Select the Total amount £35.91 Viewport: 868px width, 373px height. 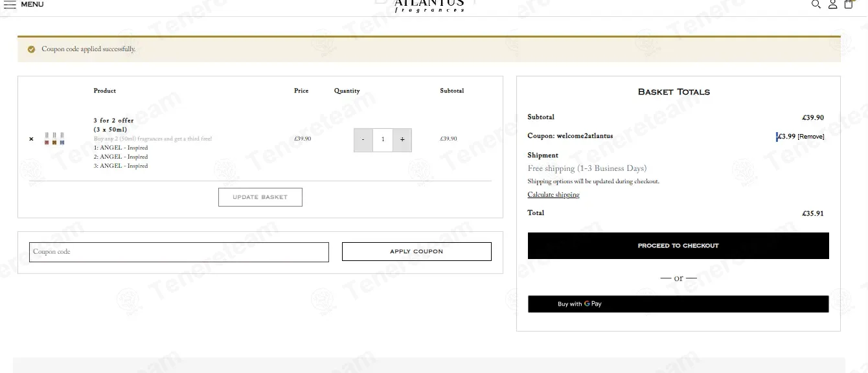point(812,214)
